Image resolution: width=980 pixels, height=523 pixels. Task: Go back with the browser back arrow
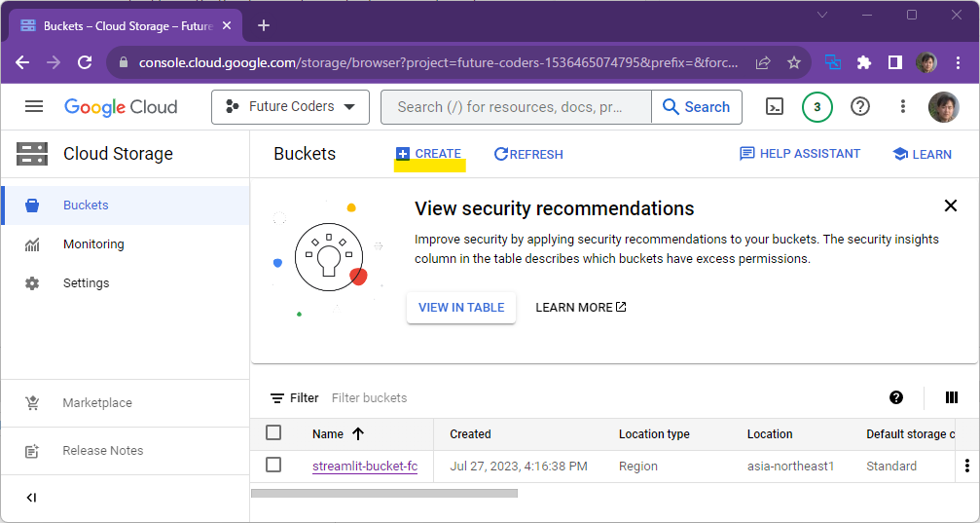click(22, 62)
